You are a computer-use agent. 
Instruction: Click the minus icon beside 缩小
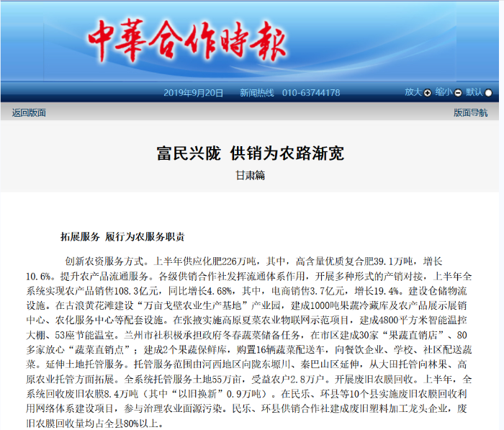point(458,93)
